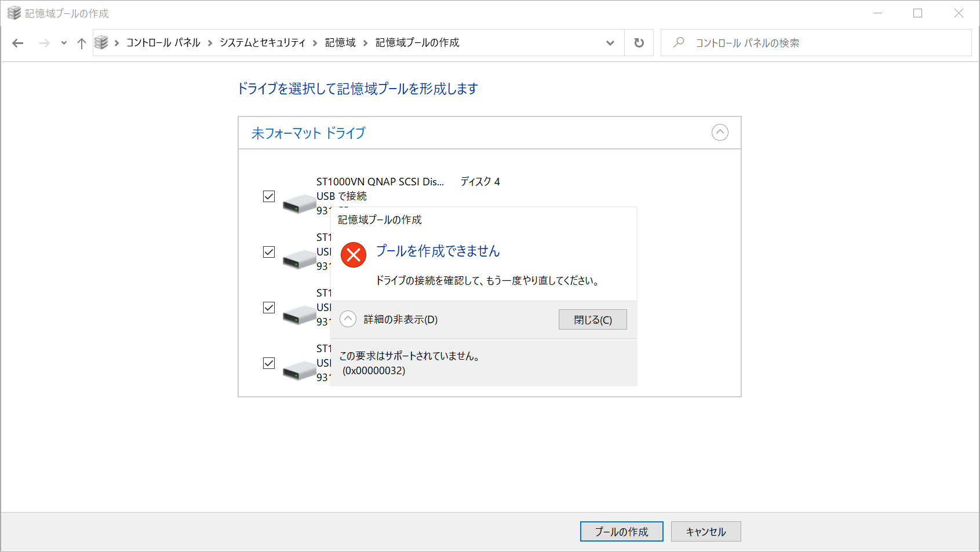Click the up-to-parent-folder arrow
980x552 pixels.
pos(81,42)
